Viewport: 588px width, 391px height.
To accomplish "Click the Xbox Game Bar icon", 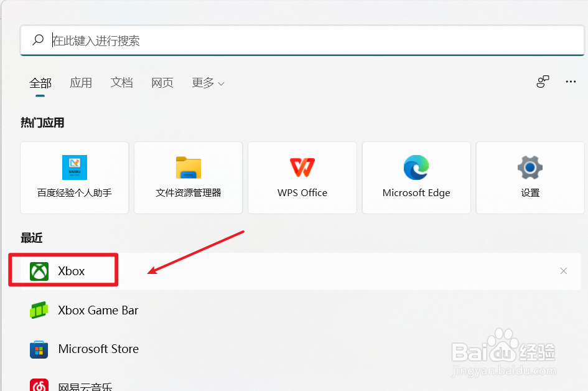I will 39,310.
